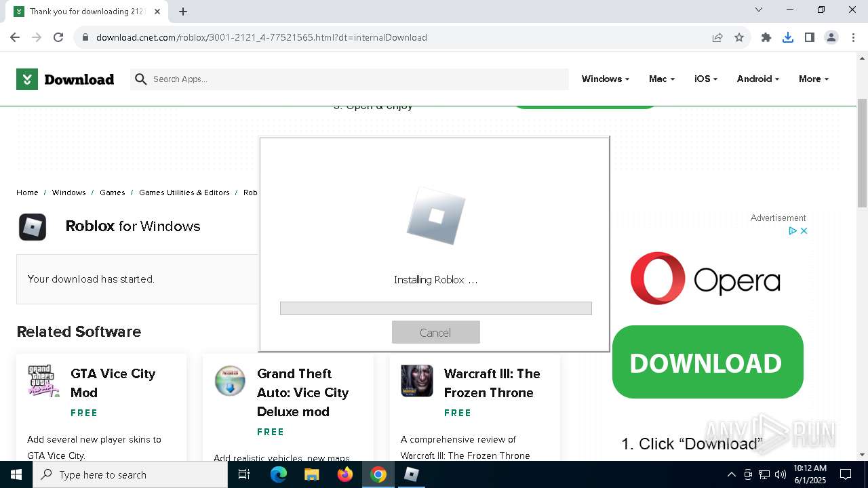Image resolution: width=868 pixels, height=488 pixels.
Task: Expand the Windows dropdown menu
Action: [x=605, y=79]
